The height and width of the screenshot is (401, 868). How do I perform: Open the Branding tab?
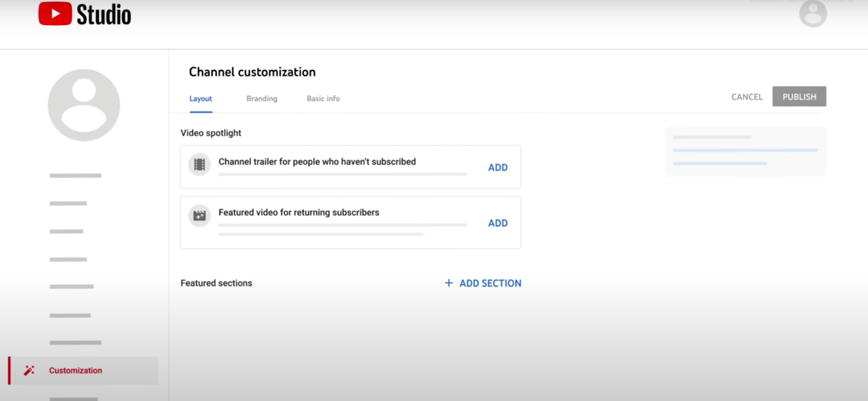[261, 99]
